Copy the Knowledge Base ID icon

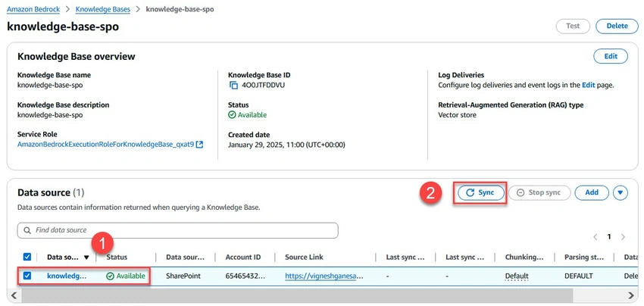coord(233,86)
